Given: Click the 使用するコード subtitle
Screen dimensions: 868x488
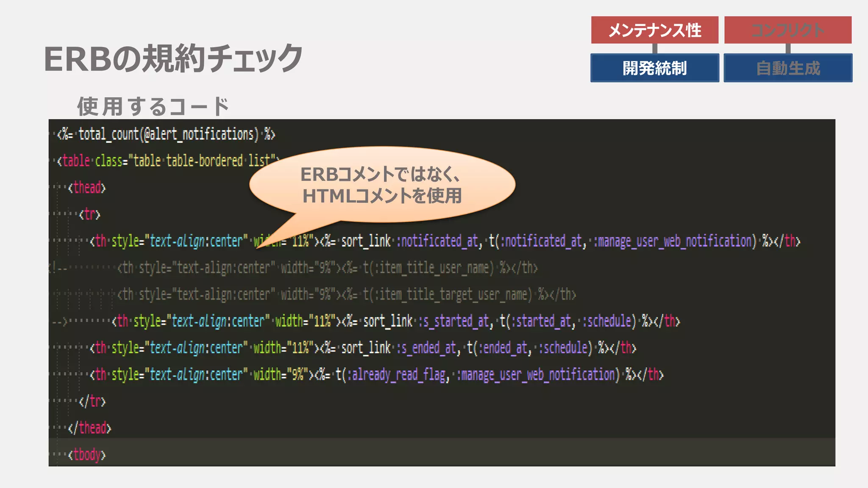Looking at the screenshot, I should click(153, 106).
